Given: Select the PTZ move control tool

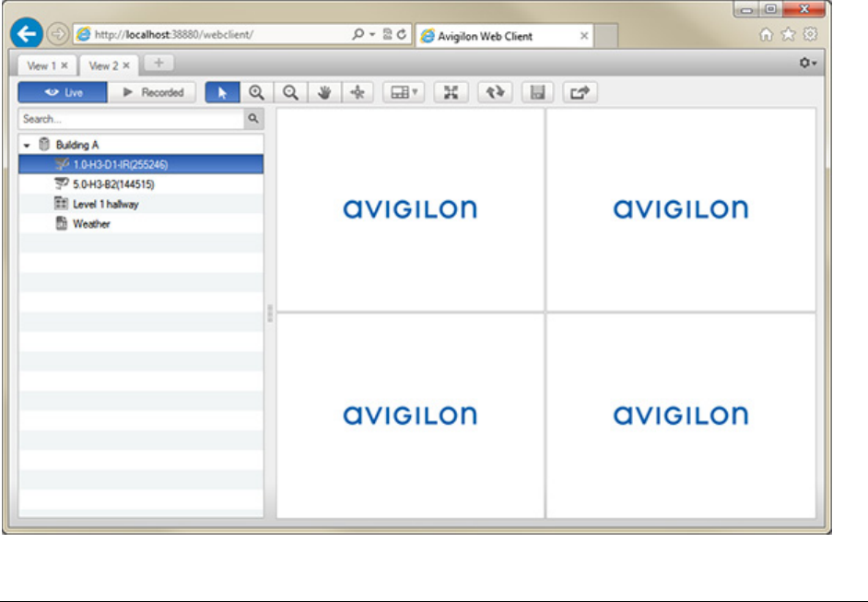Looking at the screenshot, I should click(x=358, y=92).
